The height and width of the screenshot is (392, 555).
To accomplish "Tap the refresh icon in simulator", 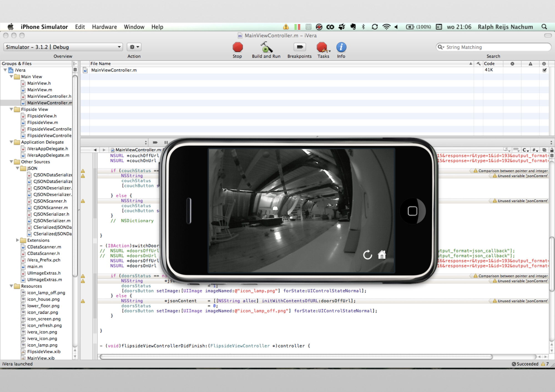I will (367, 255).
